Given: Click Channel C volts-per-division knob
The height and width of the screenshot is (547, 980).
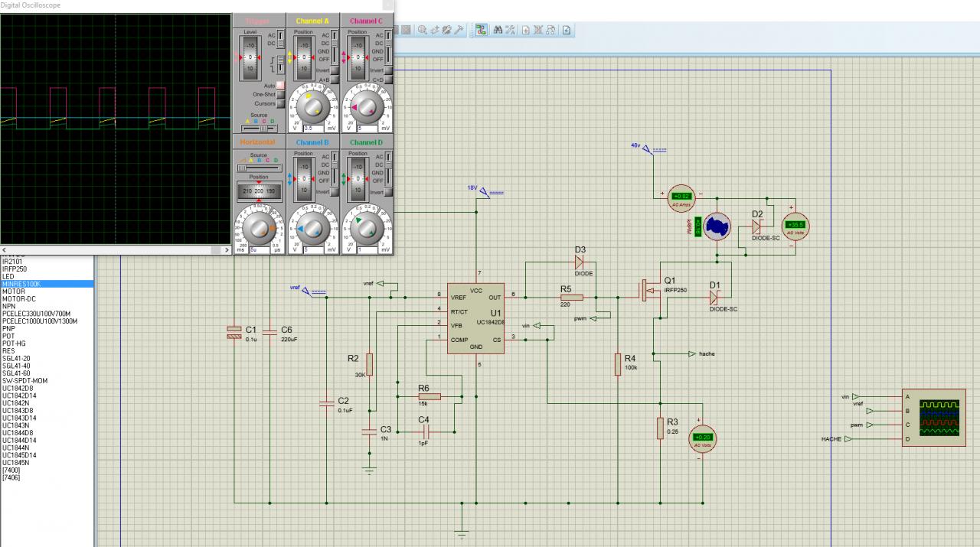Looking at the screenshot, I should 366,106.
